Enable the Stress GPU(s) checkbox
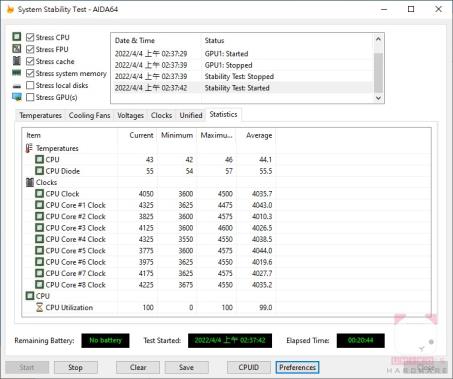 point(30,97)
